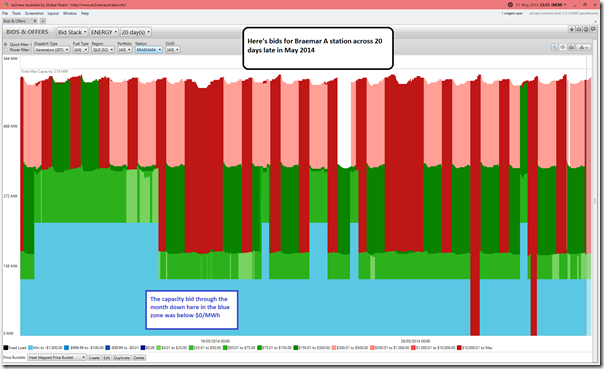Click the star favourite icon

tap(572, 29)
